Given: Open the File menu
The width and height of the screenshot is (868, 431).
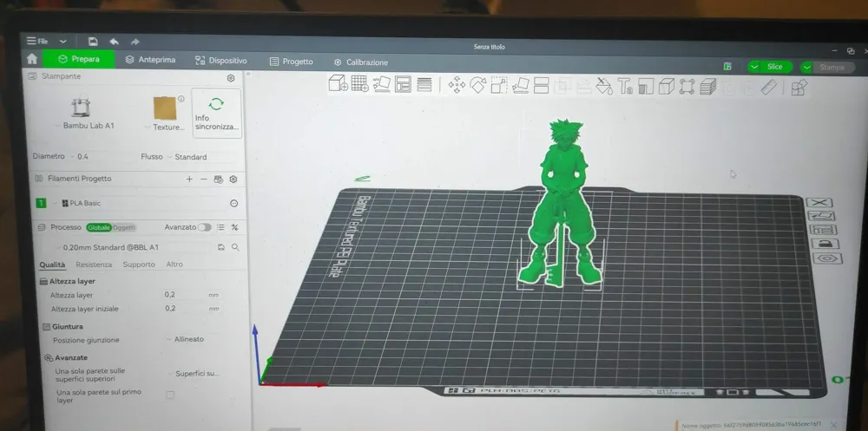Looking at the screenshot, I should [x=37, y=41].
